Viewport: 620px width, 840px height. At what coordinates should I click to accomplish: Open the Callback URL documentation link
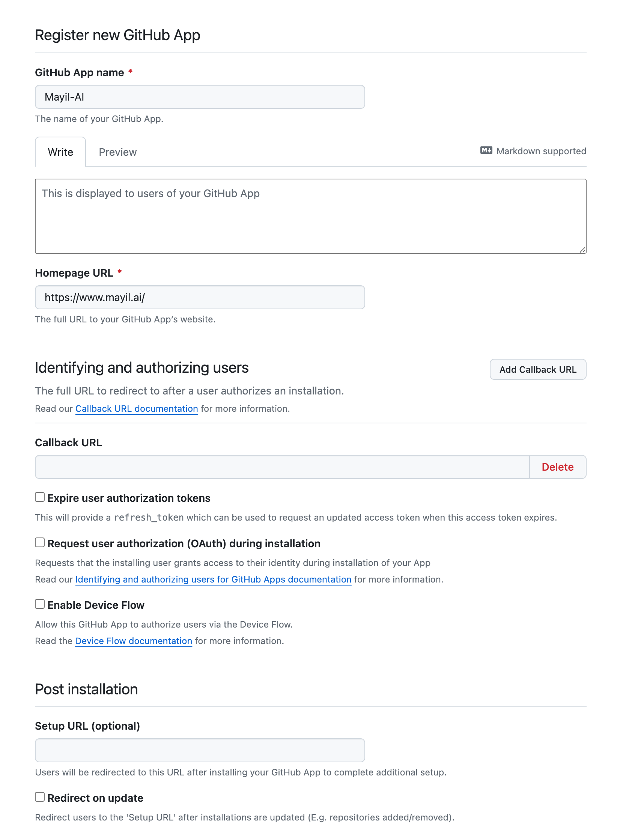click(137, 408)
